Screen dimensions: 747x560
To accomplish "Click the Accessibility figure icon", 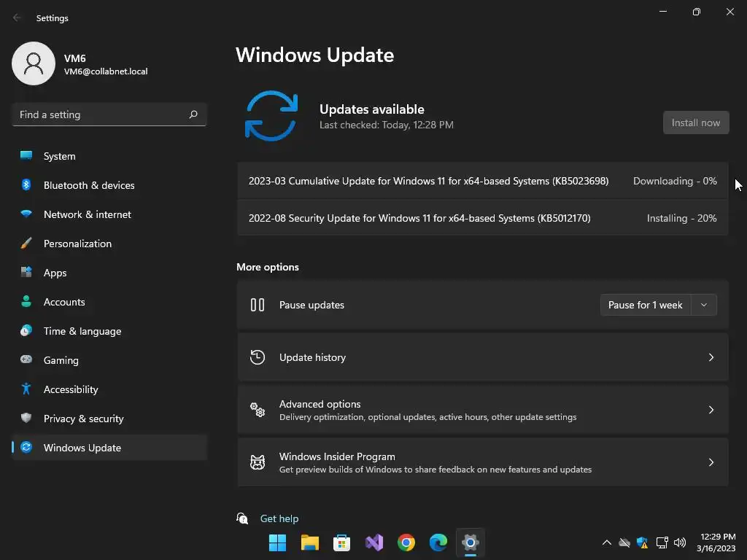I will (x=26, y=389).
